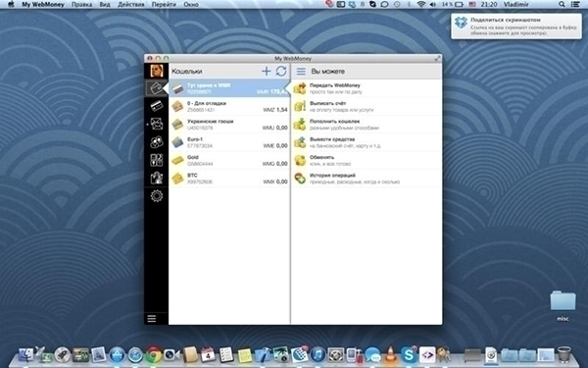Click the plus icon to add a wallet
Image resolution: width=588 pixels, height=368 pixels.
pyautogui.click(x=266, y=71)
